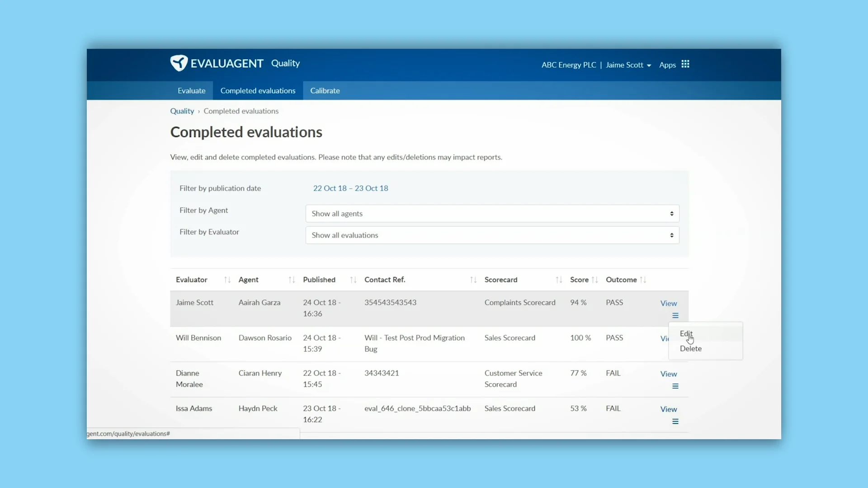Sort table by Scorecard column arrows
This screenshot has width=868, height=488.
pos(559,280)
